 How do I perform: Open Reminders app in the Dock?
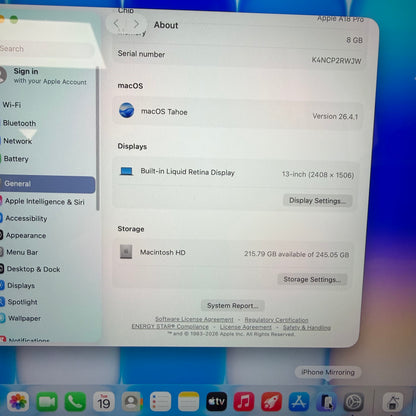click(160, 402)
